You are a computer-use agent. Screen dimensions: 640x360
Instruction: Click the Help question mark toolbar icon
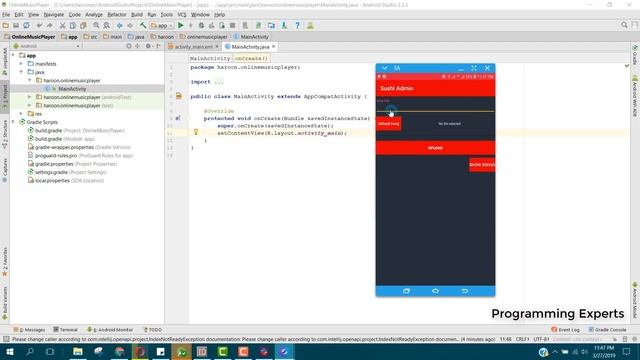point(298,25)
